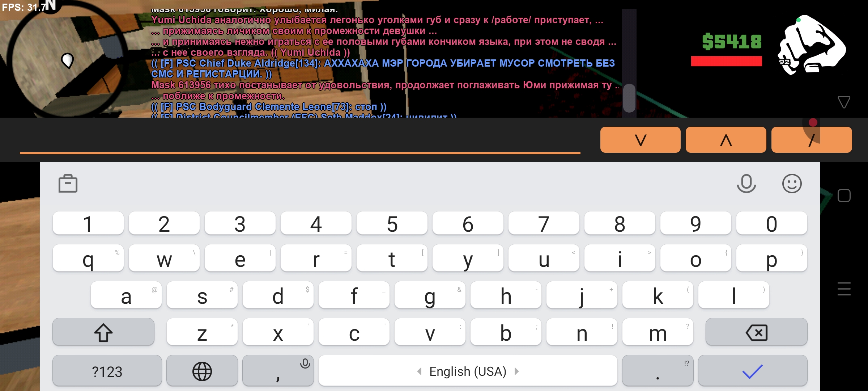The height and width of the screenshot is (391, 868).
Task: Tap the globe language switch key
Action: pos(202,371)
